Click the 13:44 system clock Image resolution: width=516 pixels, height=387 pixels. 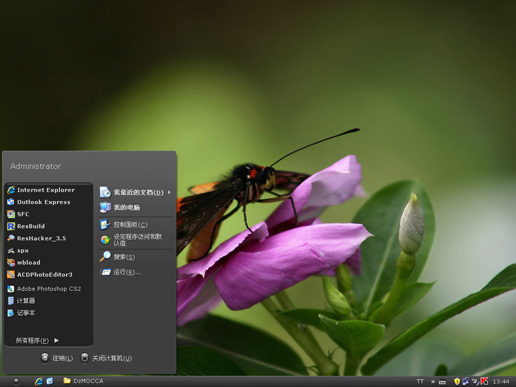(501, 381)
